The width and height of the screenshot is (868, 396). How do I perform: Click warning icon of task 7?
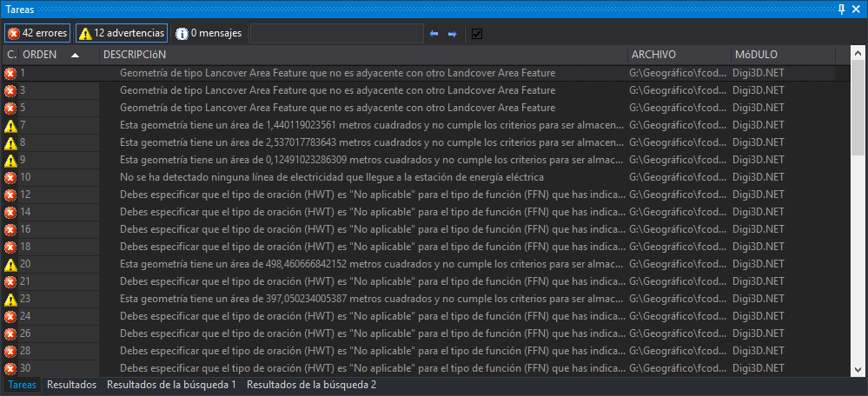(x=10, y=125)
